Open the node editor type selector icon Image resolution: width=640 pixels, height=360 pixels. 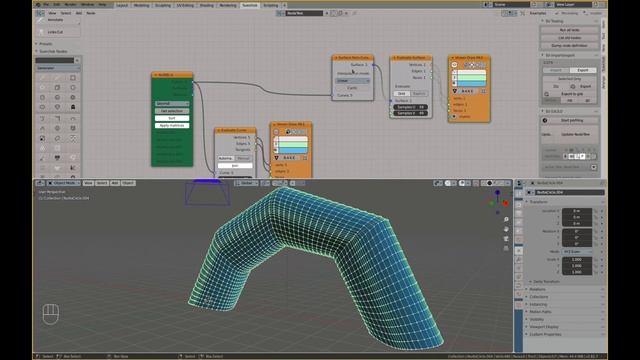(x=40, y=13)
